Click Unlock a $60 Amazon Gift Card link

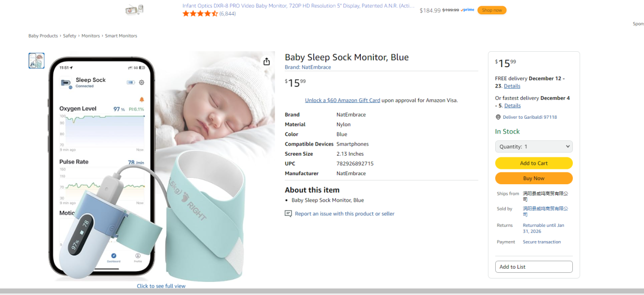[x=342, y=100]
